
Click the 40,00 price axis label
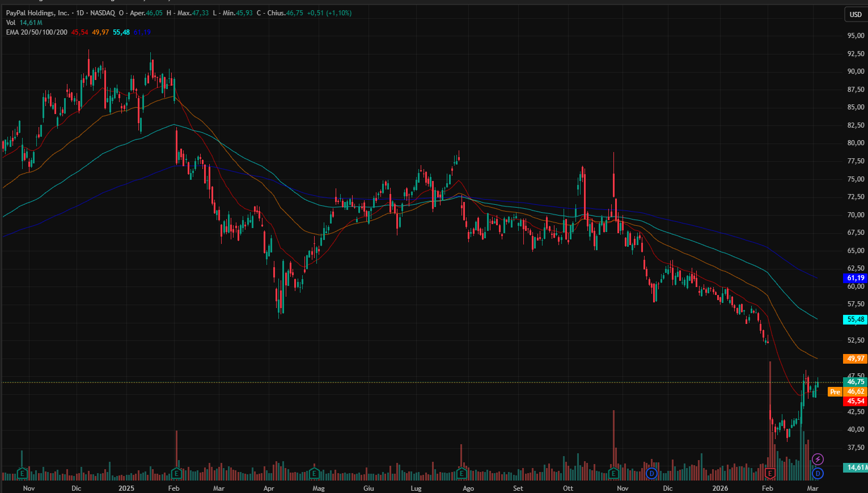856,429
